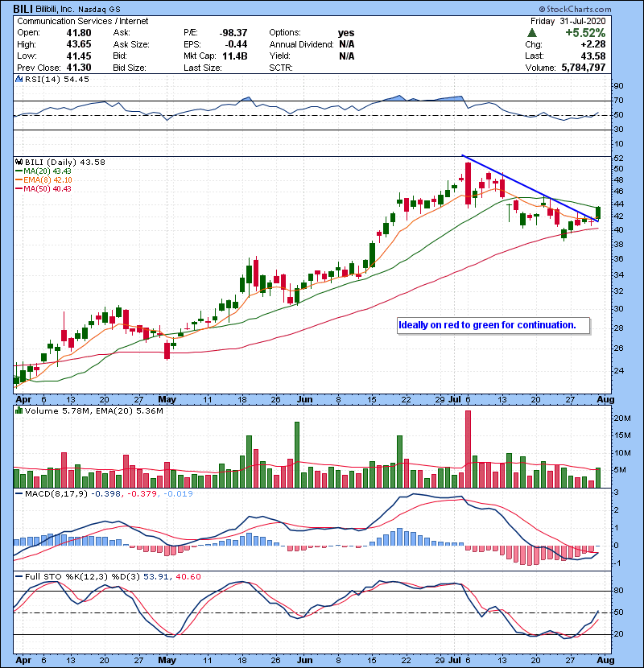Click the tallest red volume bar at Jul 6
This screenshot has width=644, height=668.
pyautogui.click(x=468, y=448)
